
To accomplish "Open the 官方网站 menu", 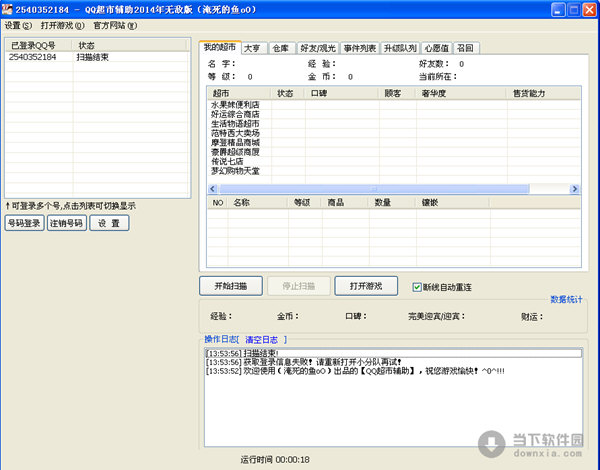I will pos(115,26).
